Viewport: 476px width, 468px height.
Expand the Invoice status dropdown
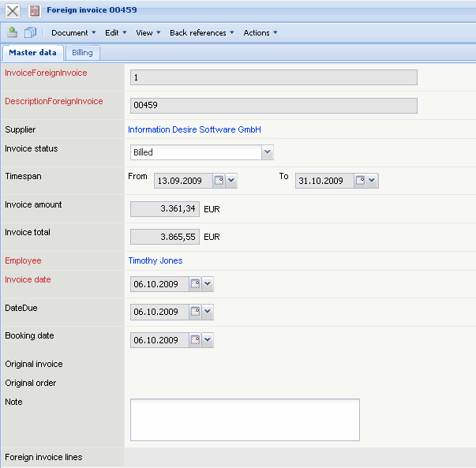[x=268, y=152]
